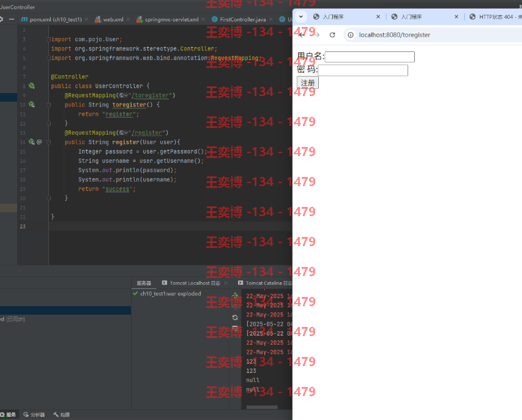Select the 服务器 tab in the services panel
The height and width of the screenshot is (420, 522).
coord(144,283)
